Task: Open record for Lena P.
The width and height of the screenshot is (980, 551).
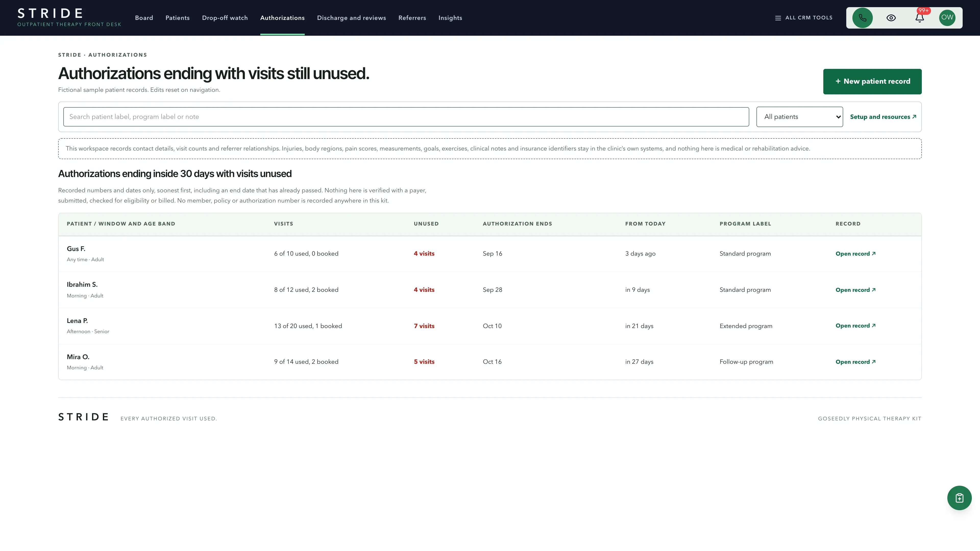Action: coord(855,325)
